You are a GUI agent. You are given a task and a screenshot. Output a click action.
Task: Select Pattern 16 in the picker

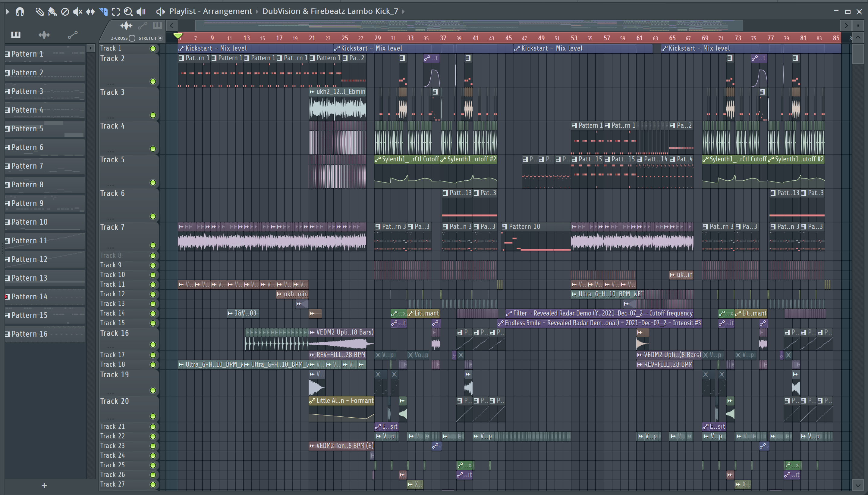[45, 334]
